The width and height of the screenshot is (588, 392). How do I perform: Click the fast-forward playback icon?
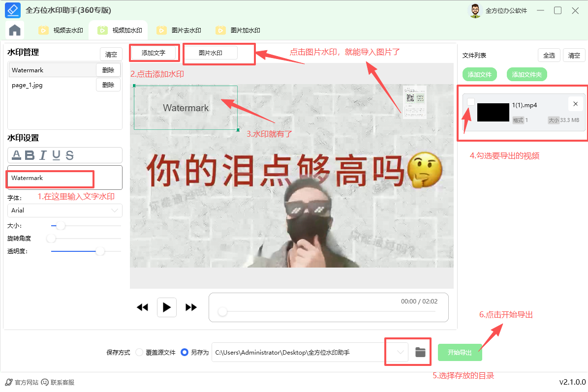click(191, 307)
